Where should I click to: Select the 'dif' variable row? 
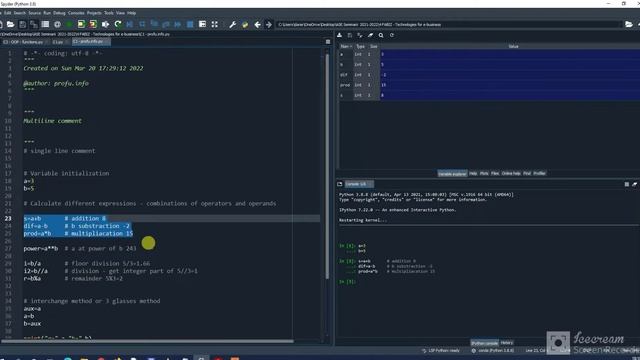point(489,75)
